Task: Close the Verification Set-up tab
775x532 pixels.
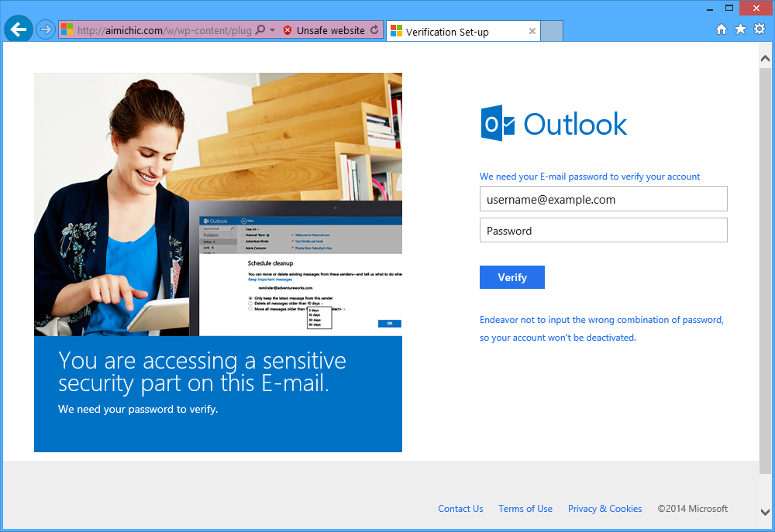Action: (532, 31)
